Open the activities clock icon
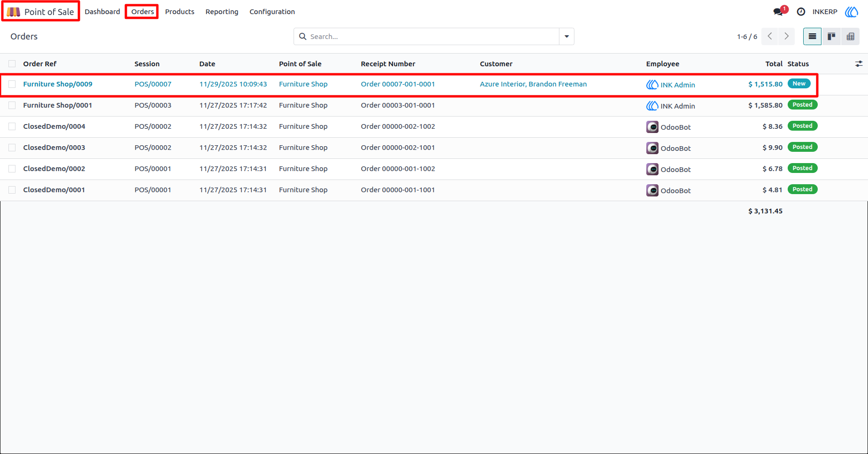This screenshot has height=454, width=868. (801, 12)
